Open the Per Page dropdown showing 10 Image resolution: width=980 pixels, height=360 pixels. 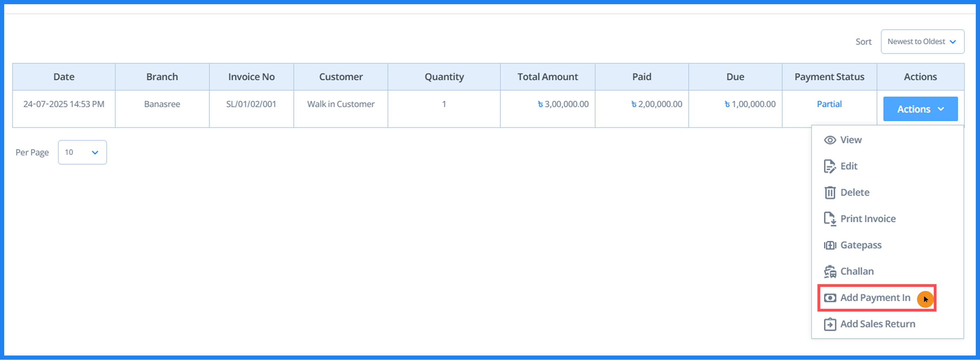[82, 152]
